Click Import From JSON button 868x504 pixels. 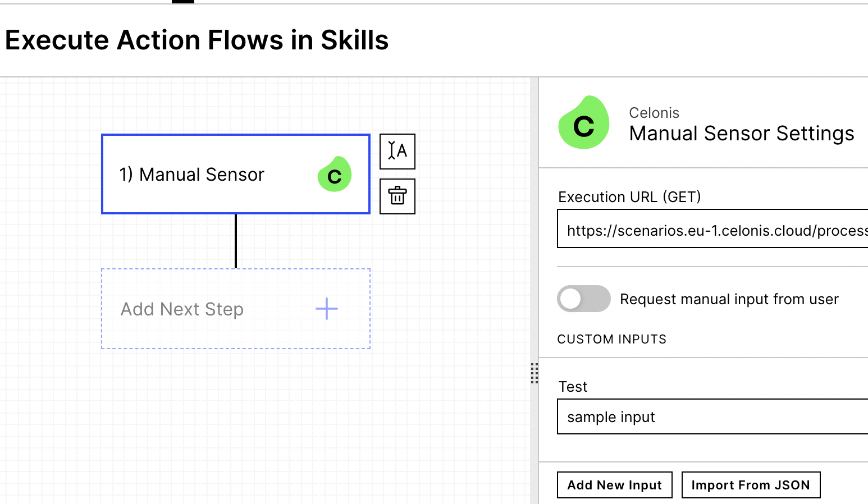(x=751, y=485)
